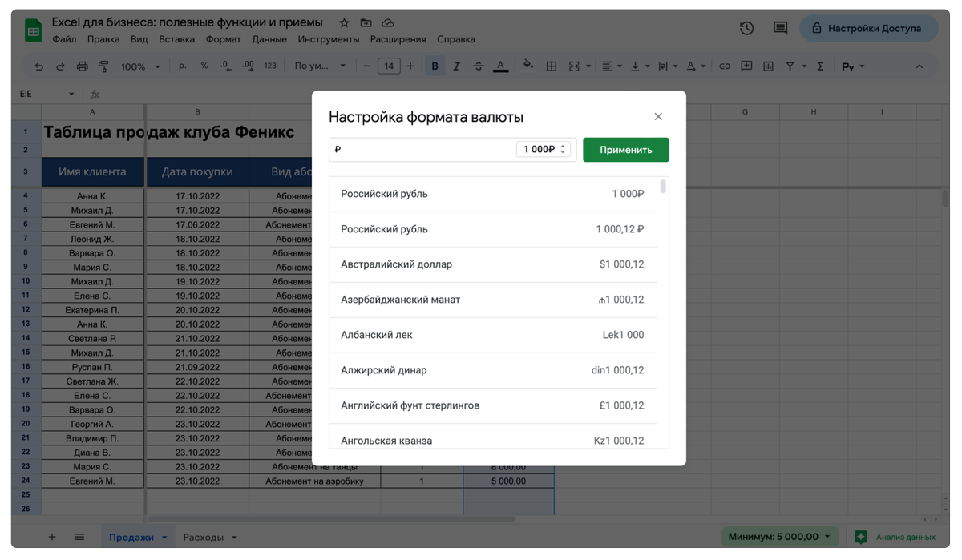Open the 100% zoom dropdown
The height and width of the screenshot is (560, 962).
(140, 66)
